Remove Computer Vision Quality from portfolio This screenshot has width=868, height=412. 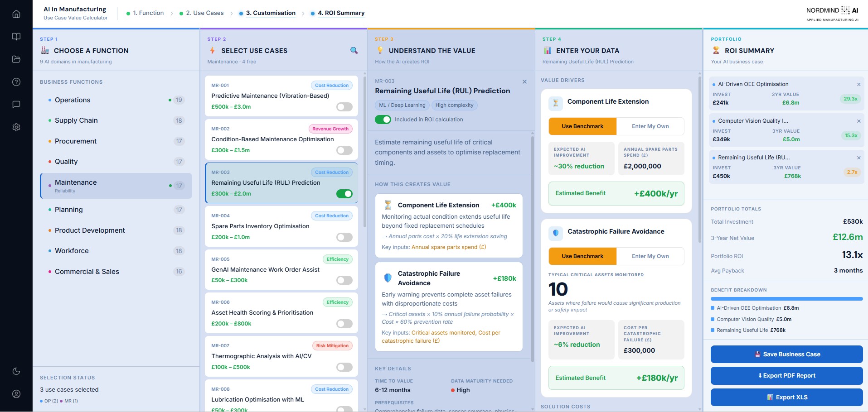(858, 121)
